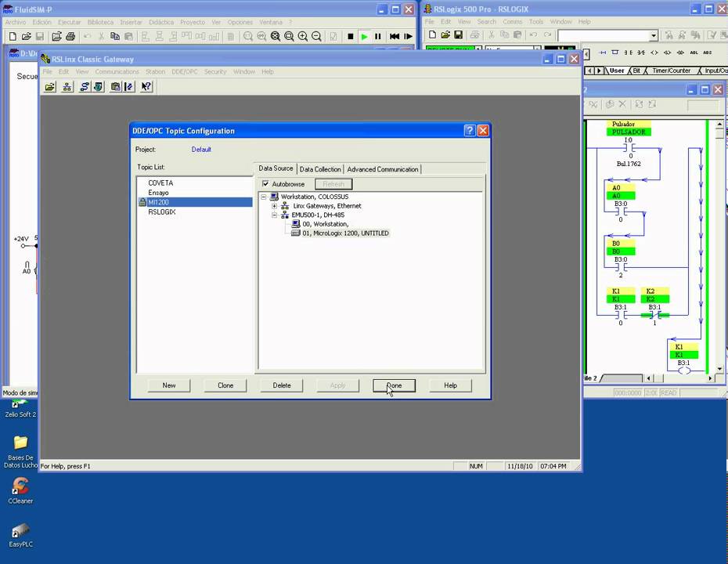Open Bases De Datos desktop folder
The width and height of the screenshot is (728, 564).
click(20, 451)
